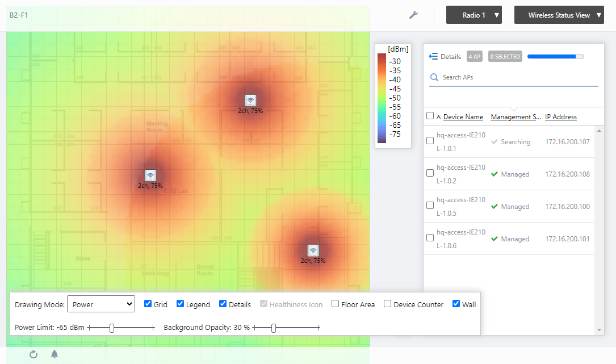Click the 0 SELECTED badge
Viewport: 616px width, 364px height.
click(505, 57)
